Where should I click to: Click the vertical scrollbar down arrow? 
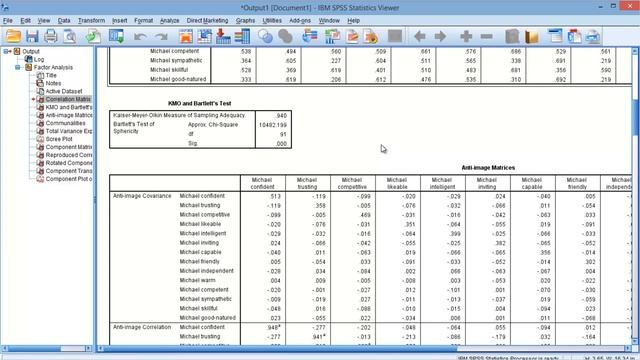(635, 341)
